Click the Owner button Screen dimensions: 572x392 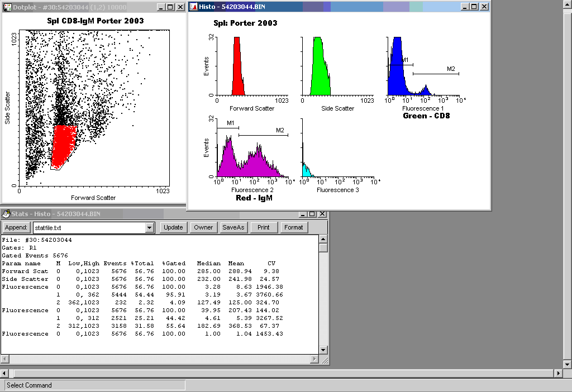click(x=203, y=227)
